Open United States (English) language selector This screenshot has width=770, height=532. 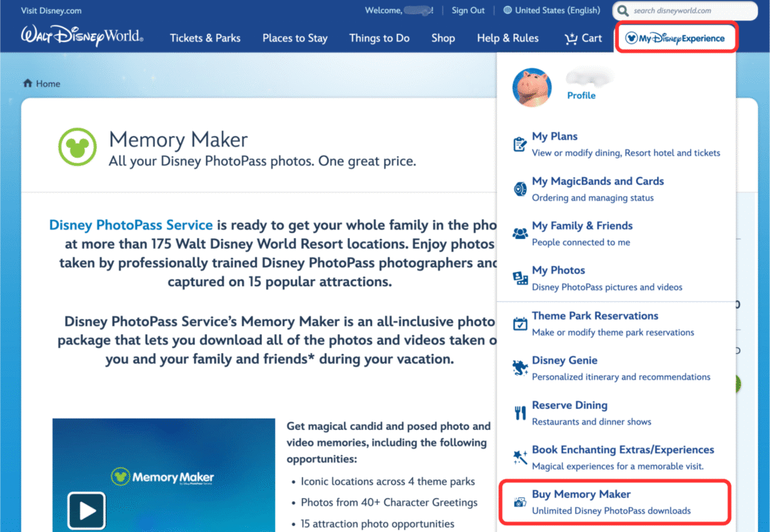(x=552, y=11)
